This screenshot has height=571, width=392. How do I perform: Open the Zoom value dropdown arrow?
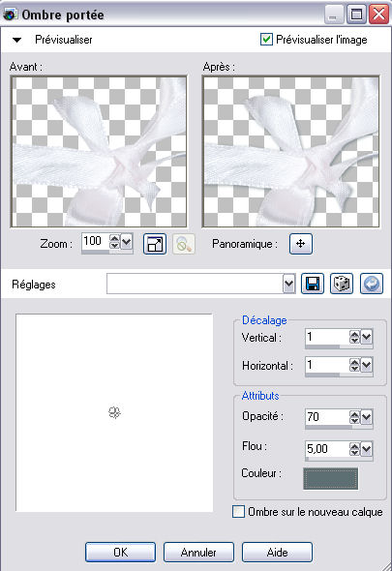tap(127, 241)
